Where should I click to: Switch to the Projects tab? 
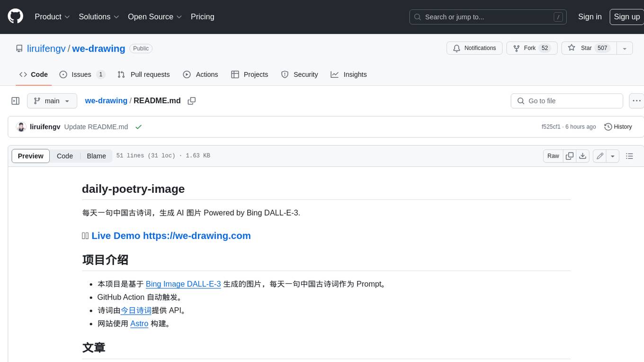(250, 74)
